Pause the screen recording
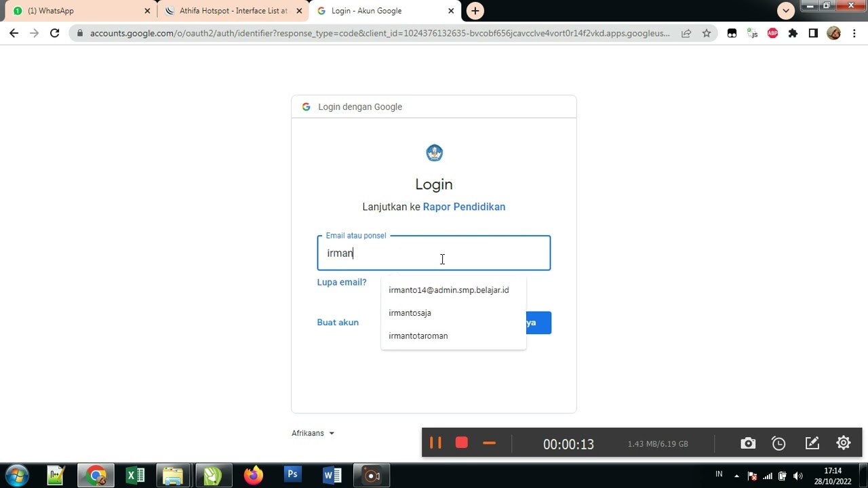Screen dimensions: 868x488 click(435, 443)
